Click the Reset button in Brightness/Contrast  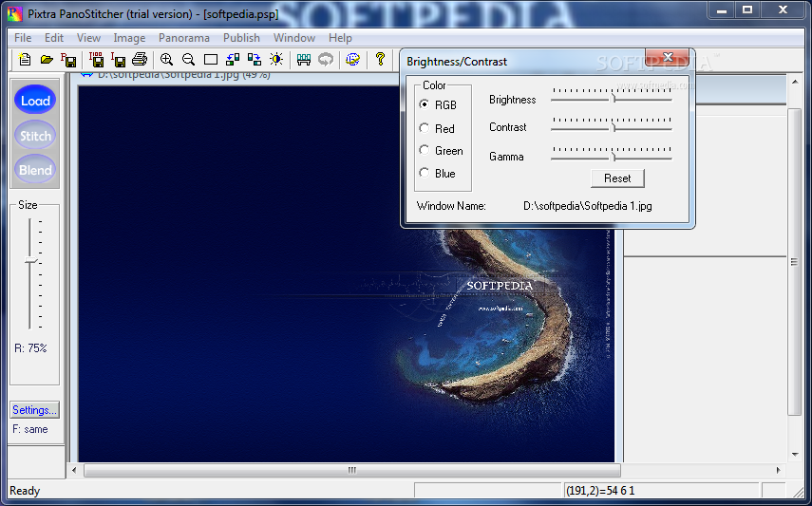coord(617,178)
